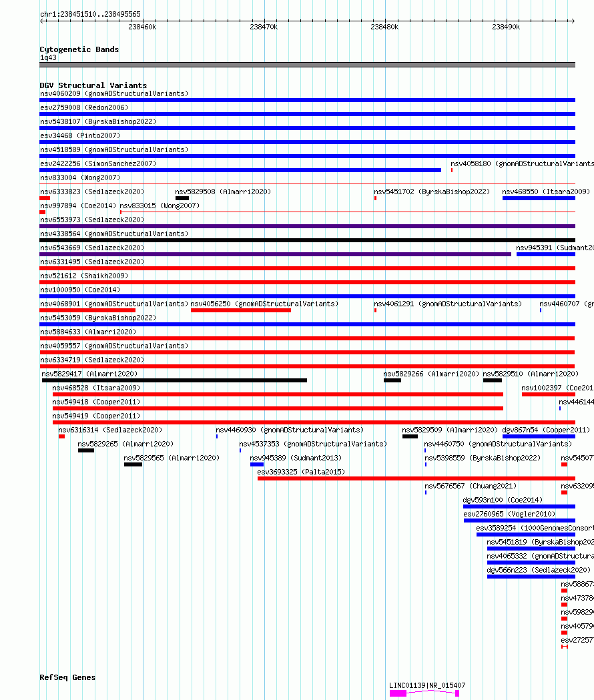Click nsv6333823 (Sedlazeck2020) label
This screenshot has width=594, height=700.
click(92, 192)
